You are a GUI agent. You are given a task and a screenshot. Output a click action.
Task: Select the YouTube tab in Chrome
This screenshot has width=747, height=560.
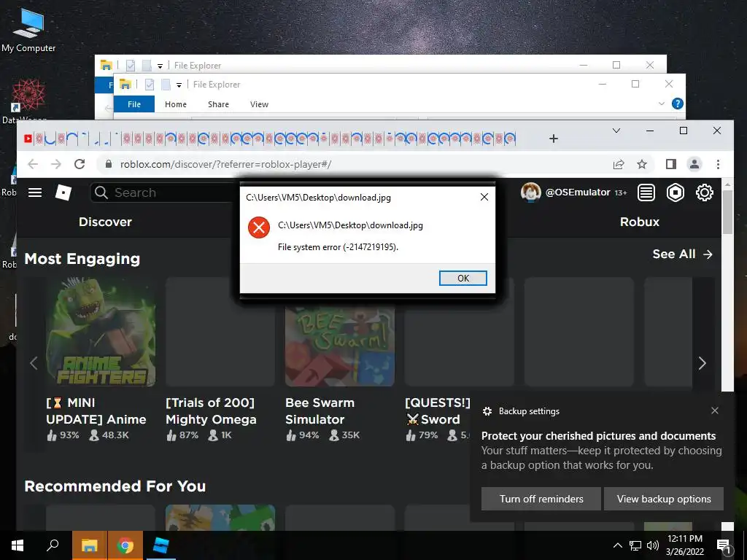tap(28, 139)
